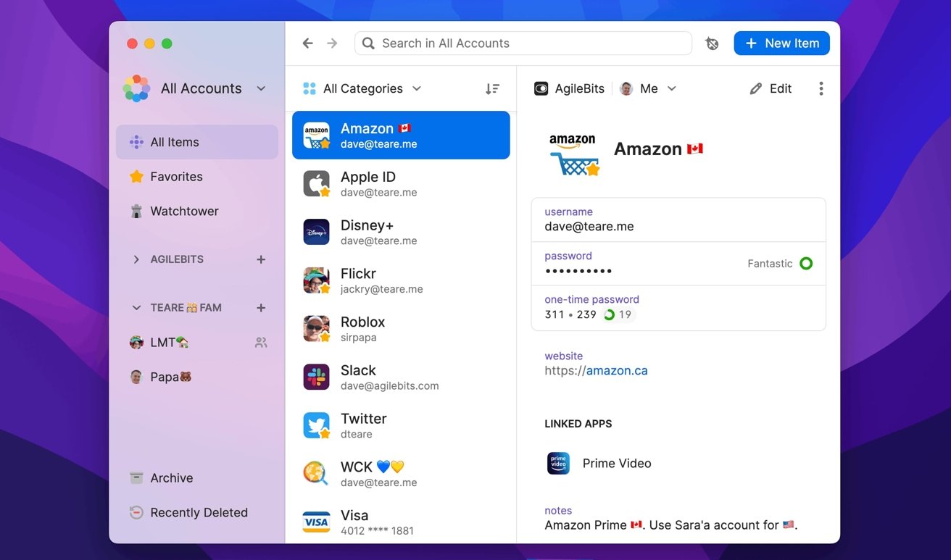951x560 pixels.
Task: Change the item list sort order
Action: pyautogui.click(x=492, y=88)
